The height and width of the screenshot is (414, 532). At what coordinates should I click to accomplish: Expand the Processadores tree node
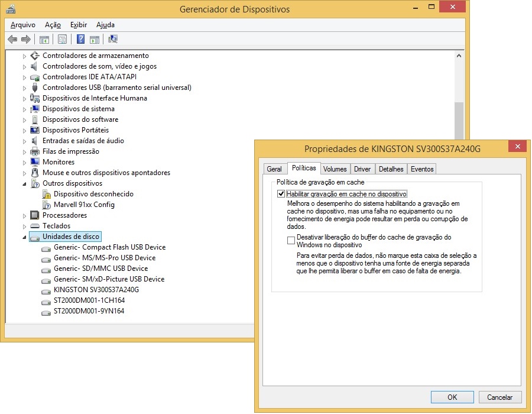(x=24, y=216)
